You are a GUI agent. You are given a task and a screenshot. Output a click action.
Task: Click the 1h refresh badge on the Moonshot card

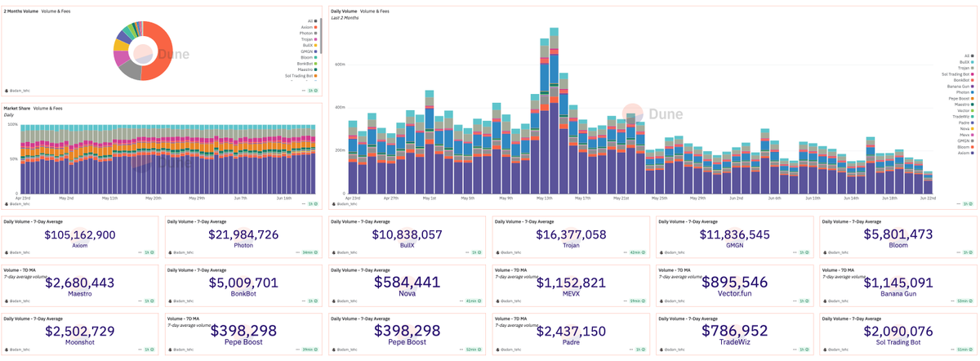pyautogui.click(x=149, y=350)
